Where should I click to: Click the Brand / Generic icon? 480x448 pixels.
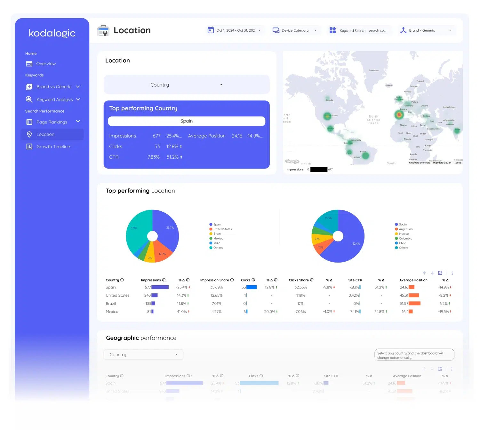click(403, 30)
